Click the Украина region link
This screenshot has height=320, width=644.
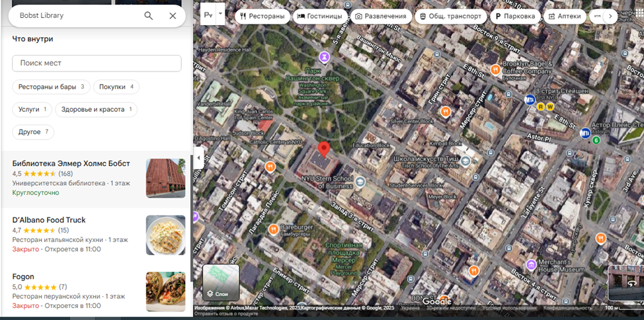click(411, 307)
